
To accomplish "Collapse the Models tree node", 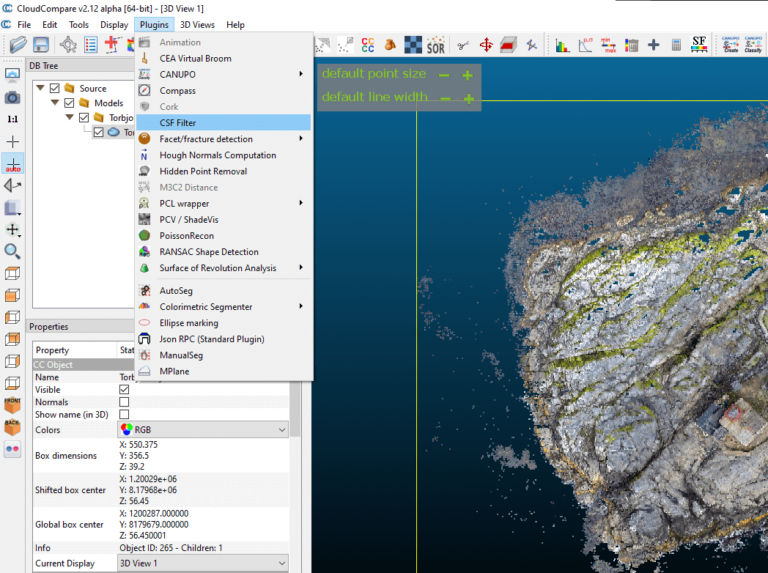I will (55, 103).
